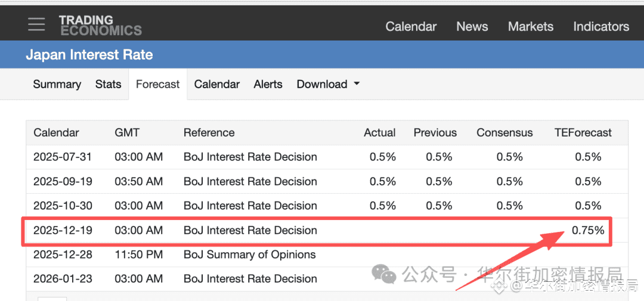Viewport: 644px width, 301px height.
Task: Open the Indicators navigation item
Action: (x=600, y=26)
